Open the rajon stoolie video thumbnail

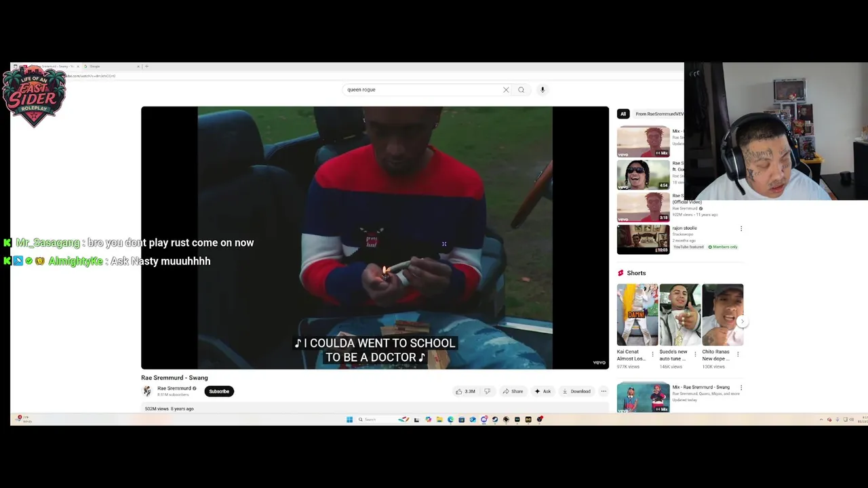pos(643,239)
